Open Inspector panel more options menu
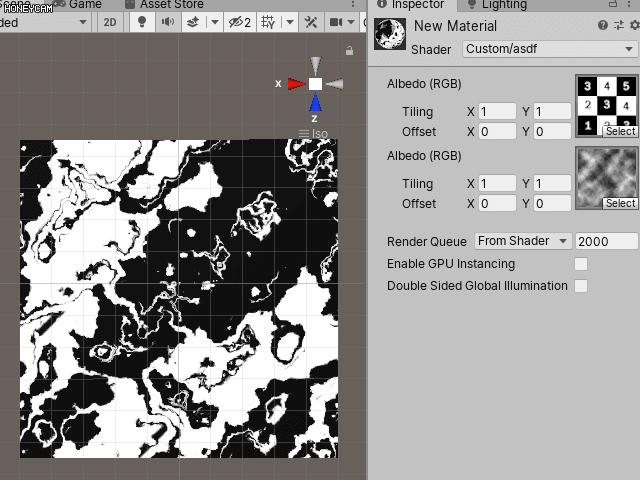 [x=629, y=4]
